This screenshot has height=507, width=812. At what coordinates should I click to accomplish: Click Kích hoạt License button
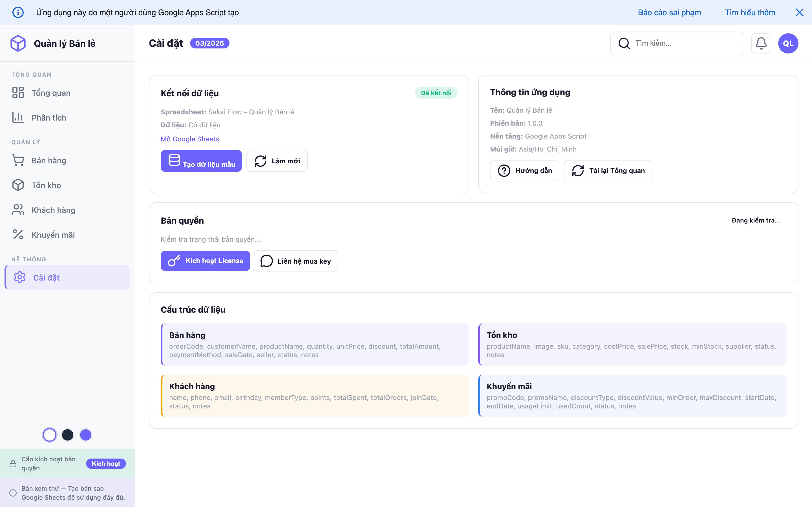click(x=205, y=261)
